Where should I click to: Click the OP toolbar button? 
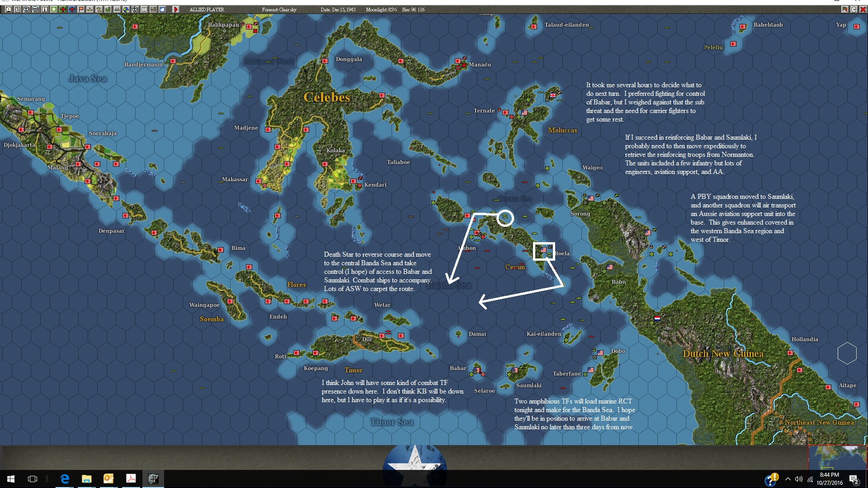144,9
